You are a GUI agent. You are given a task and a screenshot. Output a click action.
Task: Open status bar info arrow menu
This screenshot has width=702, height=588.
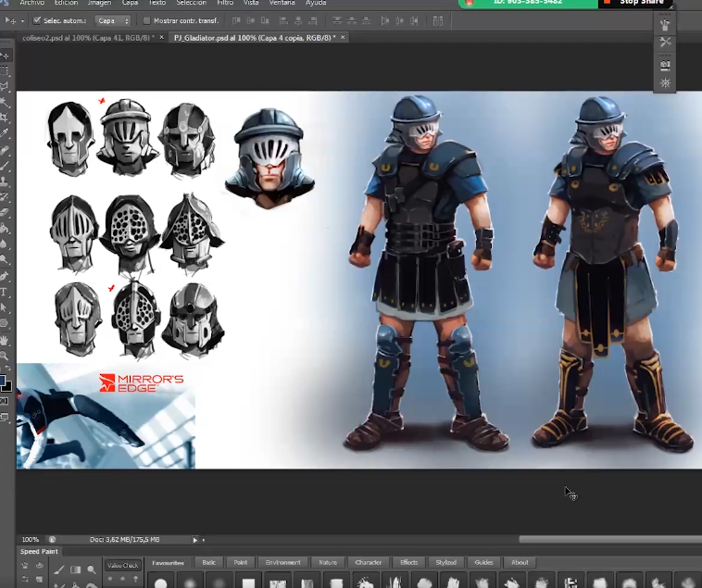pos(195,540)
